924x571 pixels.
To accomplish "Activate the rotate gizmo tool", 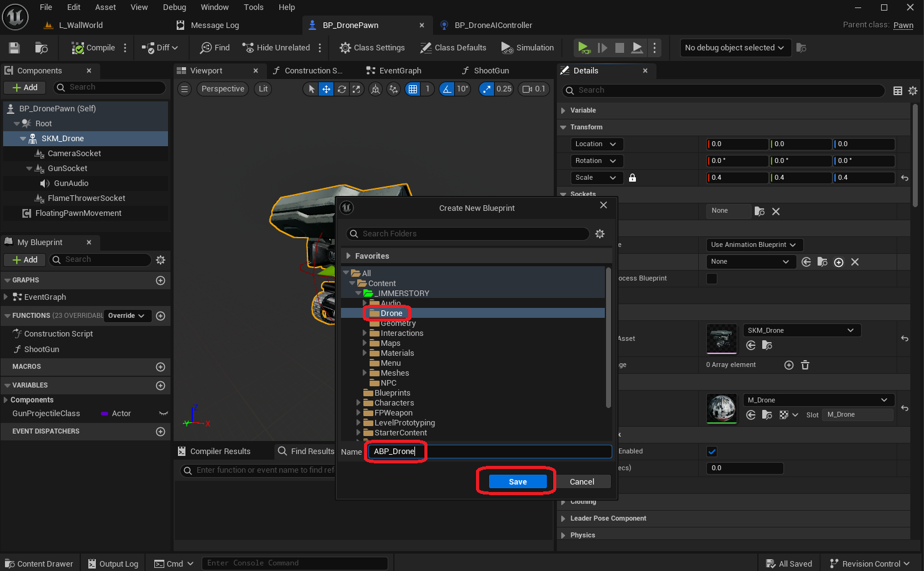I will click(x=342, y=89).
